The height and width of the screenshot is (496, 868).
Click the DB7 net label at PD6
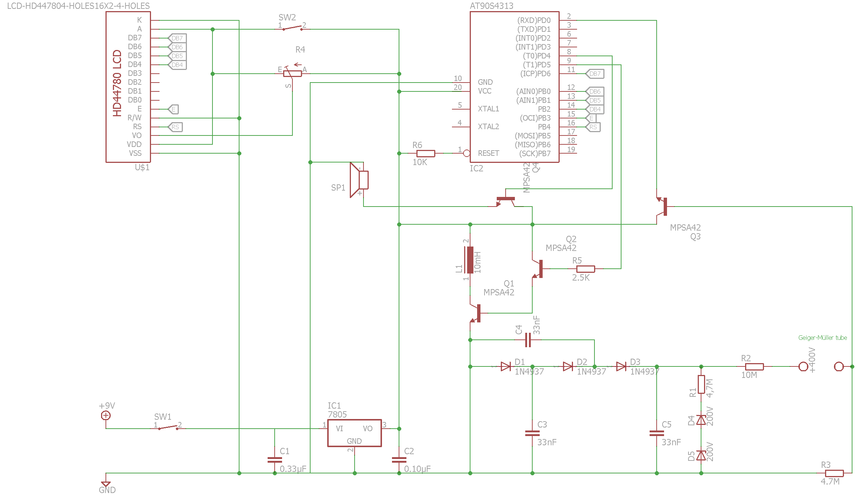595,74
